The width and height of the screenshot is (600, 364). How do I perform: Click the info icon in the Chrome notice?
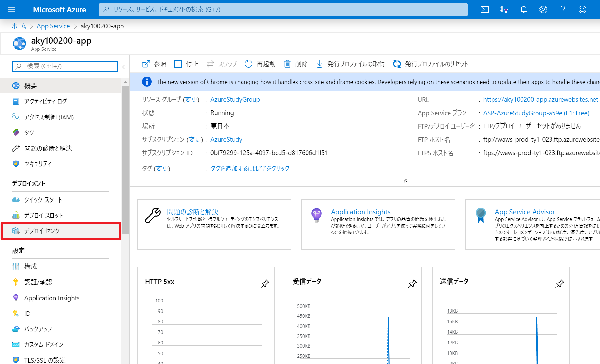coord(147,82)
